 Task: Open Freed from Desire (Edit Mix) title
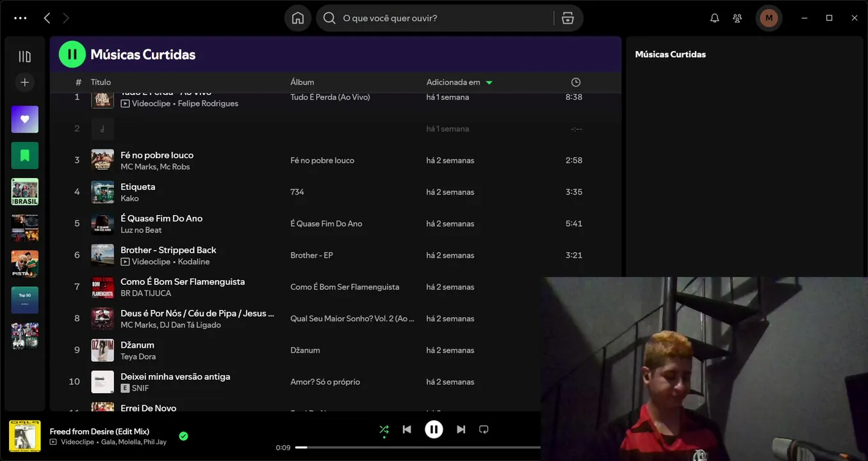coord(99,431)
